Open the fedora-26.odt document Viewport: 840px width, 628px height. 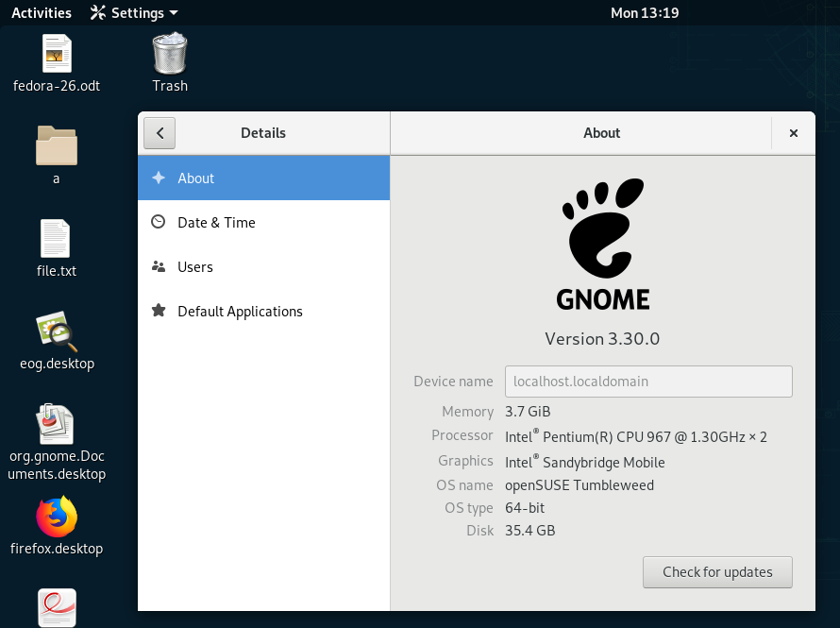point(56,53)
